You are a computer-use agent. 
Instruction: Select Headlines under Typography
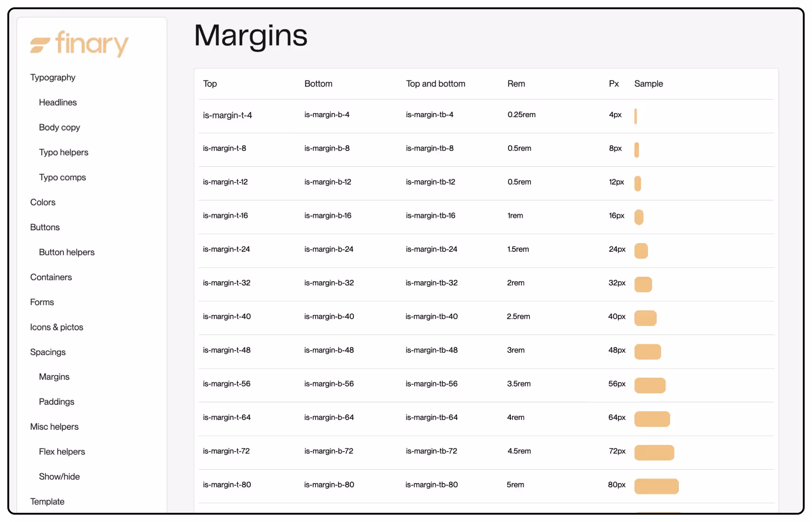[57, 102]
